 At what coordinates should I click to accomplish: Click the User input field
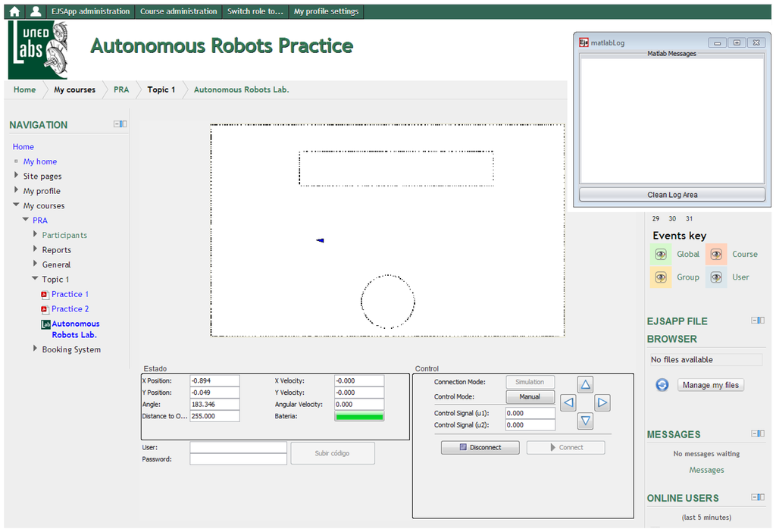click(238, 448)
